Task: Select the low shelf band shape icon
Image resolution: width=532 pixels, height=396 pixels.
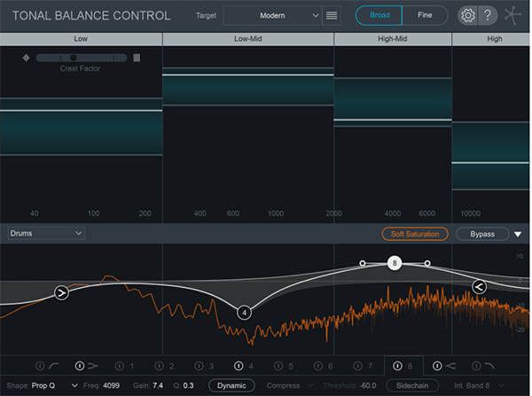Action: (93, 366)
